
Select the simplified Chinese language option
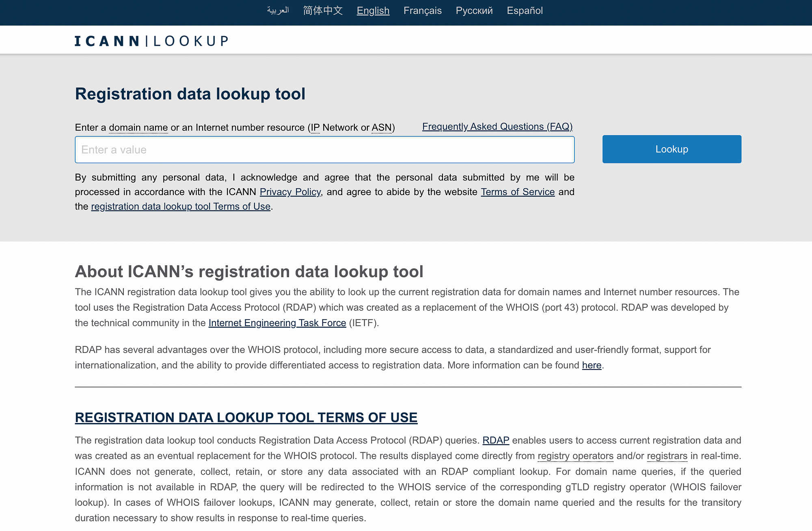[x=323, y=10]
